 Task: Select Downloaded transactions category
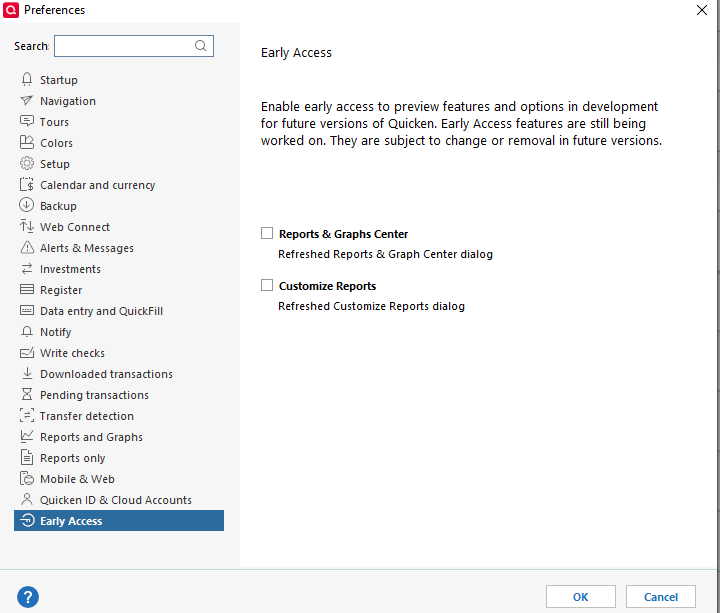pos(107,374)
